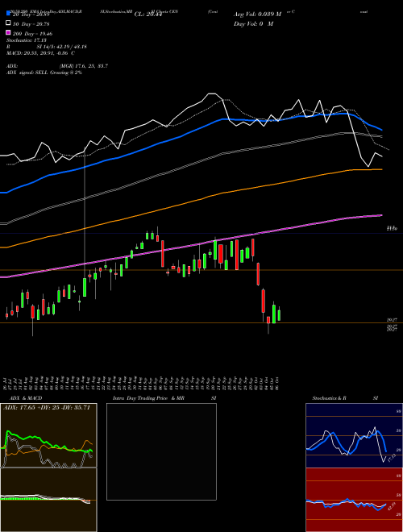Screen dimensions: 403x532
Task: Click the 'Stochastics & R' panel title
Action: click(329, 398)
